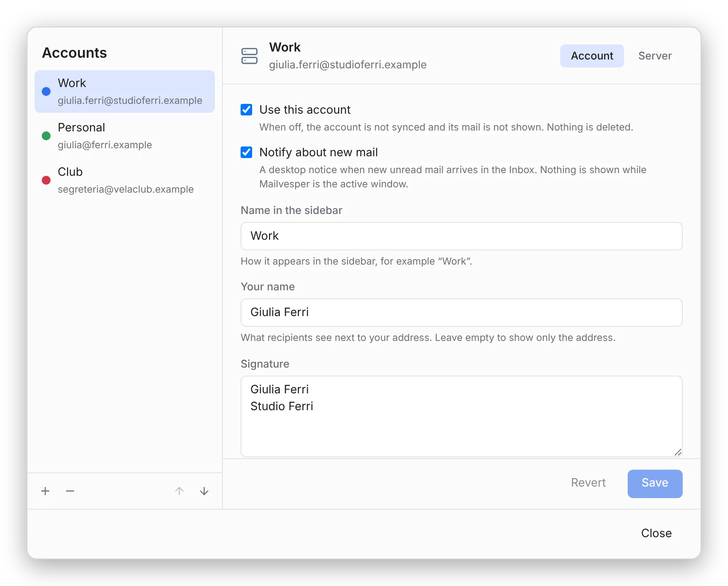The height and width of the screenshot is (586, 728).
Task: Select the Club account in the list
Action: 125,180
